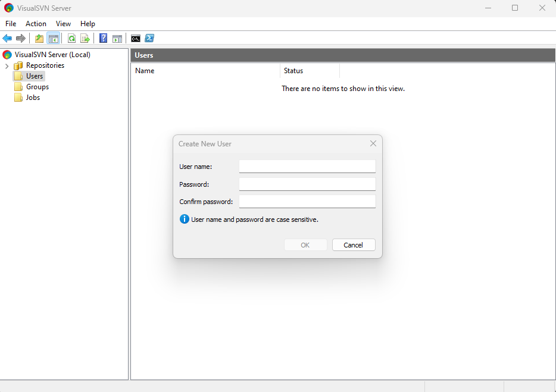Image resolution: width=556 pixels, height=392 pixels.
Task: Toggle the Show/Hide Console Tree icon
Action: tap(54, 39)
